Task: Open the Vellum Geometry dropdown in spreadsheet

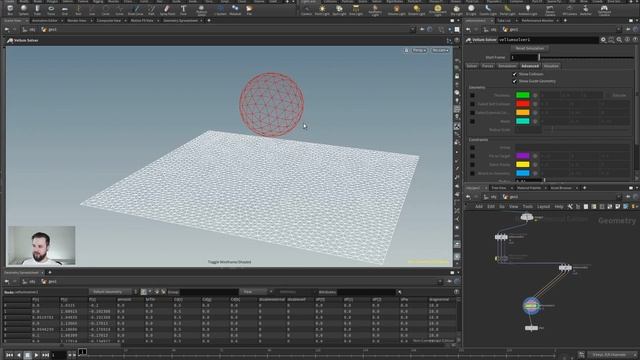Action: (x=110, y=292)
